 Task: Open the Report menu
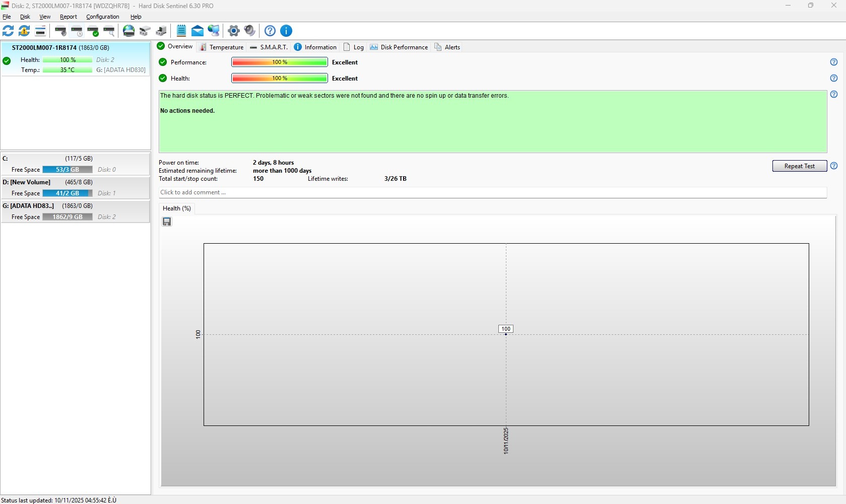[69, 17]
